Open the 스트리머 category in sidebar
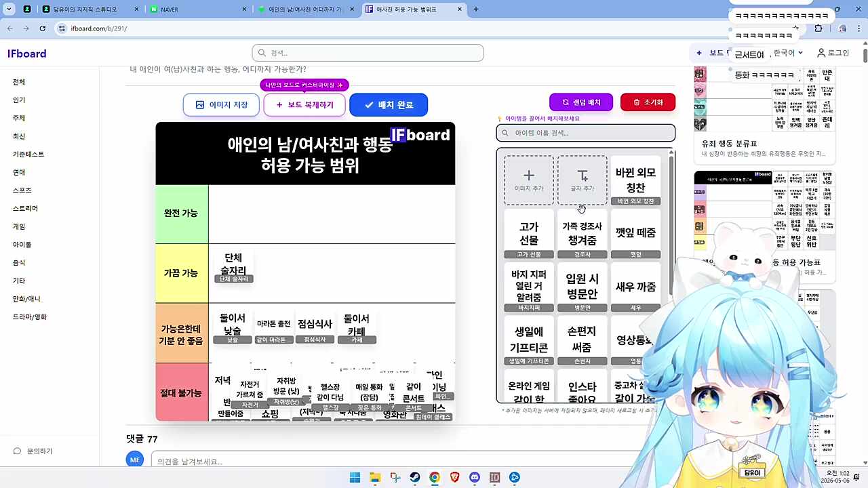Viewport: 868px width, 488px height. click(x=25, y=209)
